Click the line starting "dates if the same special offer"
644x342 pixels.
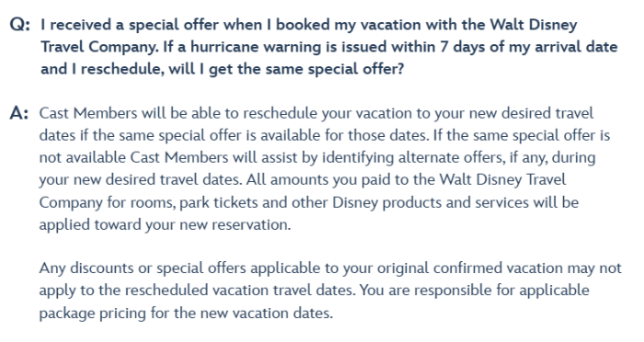pos(325,135)
